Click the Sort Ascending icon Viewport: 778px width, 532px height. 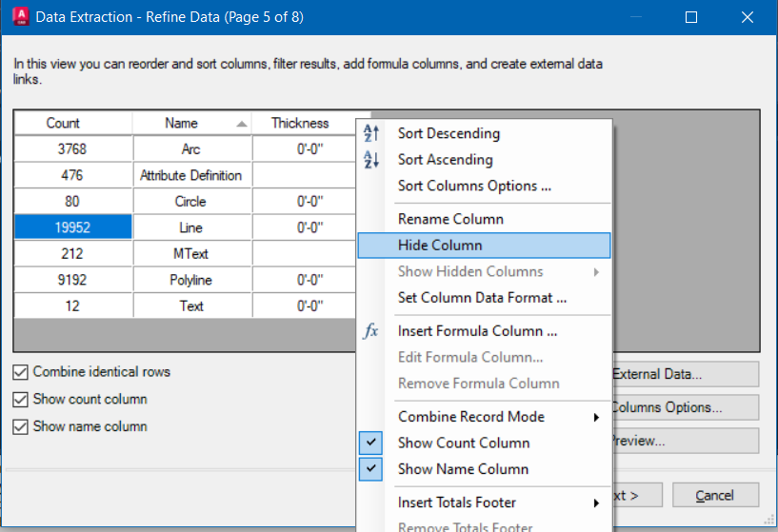372,160
